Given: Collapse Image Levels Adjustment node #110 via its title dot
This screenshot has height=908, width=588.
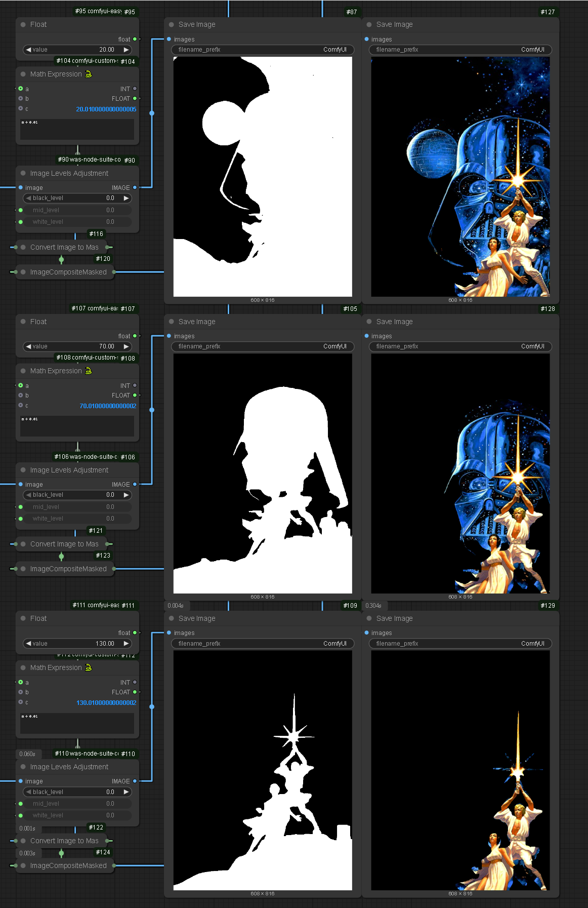Looking at the screenshot, I should [x=23, y=767].
